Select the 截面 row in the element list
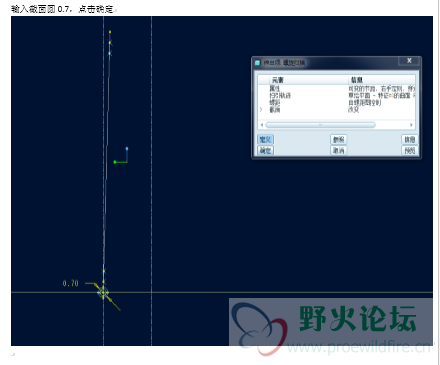The width and height of the screenshot is (440, 365). (x=337, y=110)
